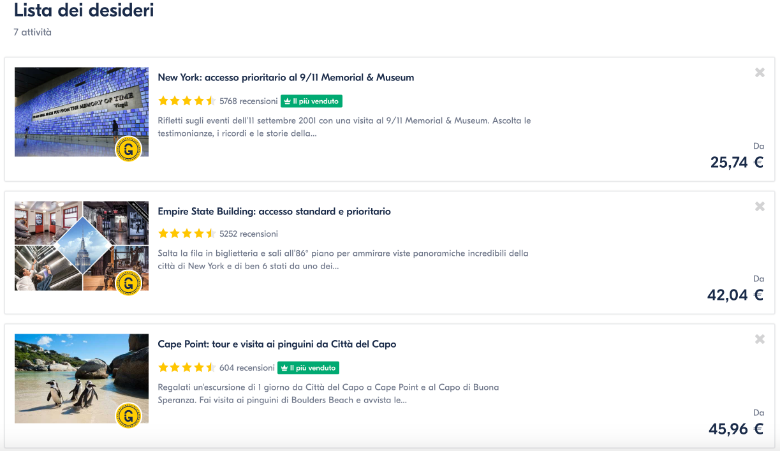Remove Empire State Building item via X icon
Screen dimensions: 780x451
[x=760, y=207]
